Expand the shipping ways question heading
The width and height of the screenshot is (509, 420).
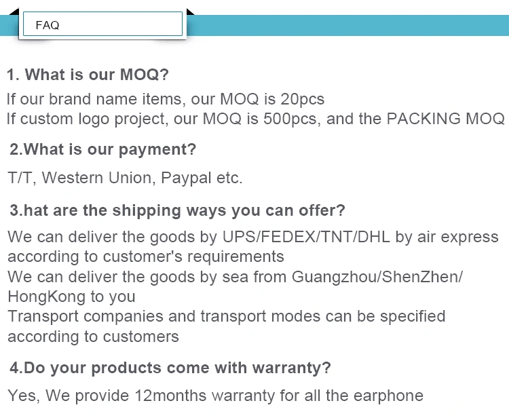[x=177, y=210]
